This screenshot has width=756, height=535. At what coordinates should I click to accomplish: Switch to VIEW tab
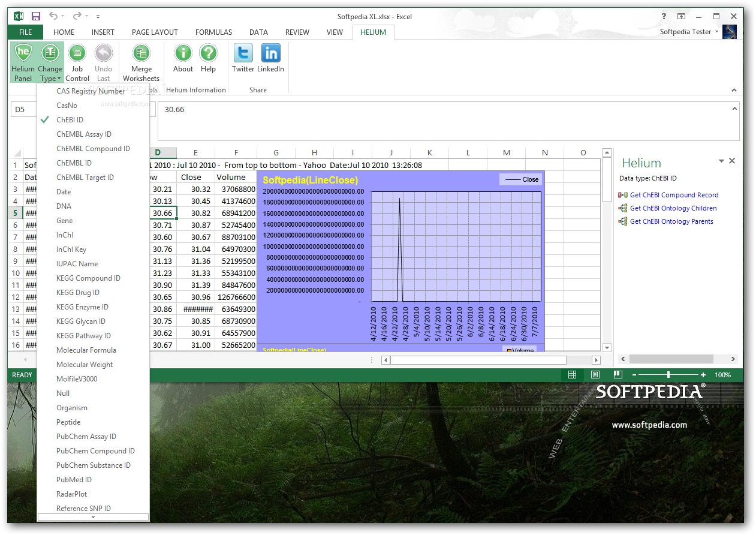[335, 32]
